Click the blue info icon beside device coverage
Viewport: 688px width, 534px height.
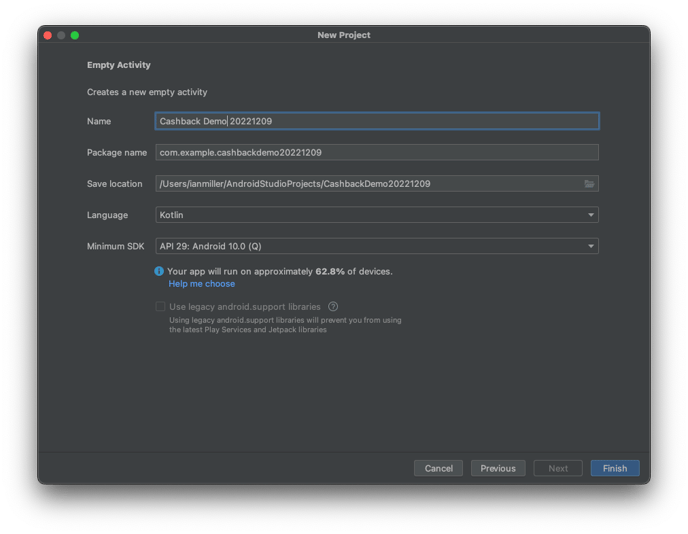pos(159,271)
